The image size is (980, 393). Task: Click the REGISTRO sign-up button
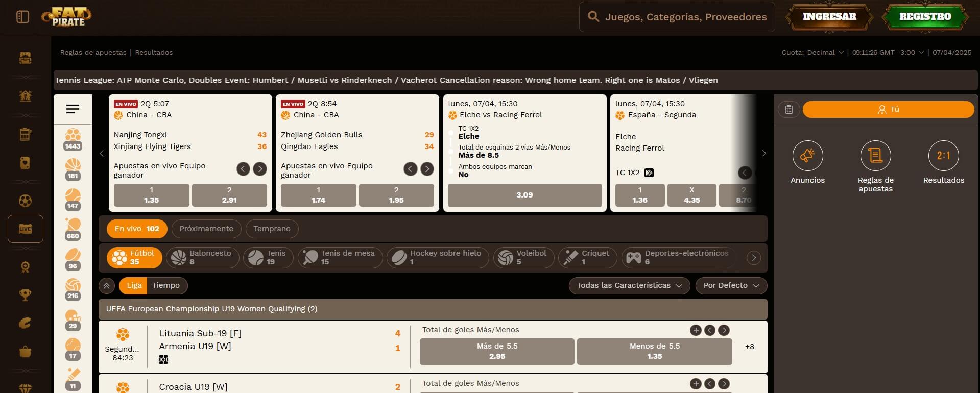pos(925,17)
